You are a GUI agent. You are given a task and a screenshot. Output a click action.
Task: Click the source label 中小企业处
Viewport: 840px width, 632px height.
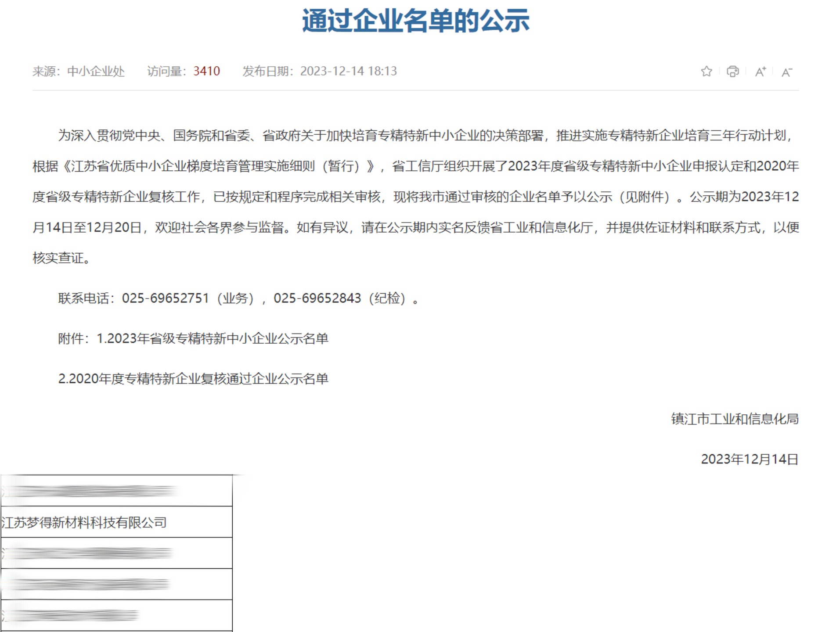96,71
